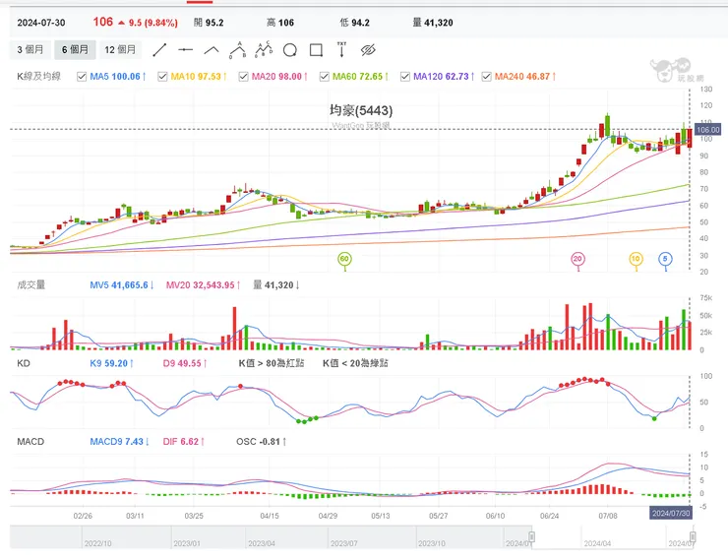Click the D9 49.55 indicator value
The height and width of the screenshot is (560, 728).
[x=185, y=363]
